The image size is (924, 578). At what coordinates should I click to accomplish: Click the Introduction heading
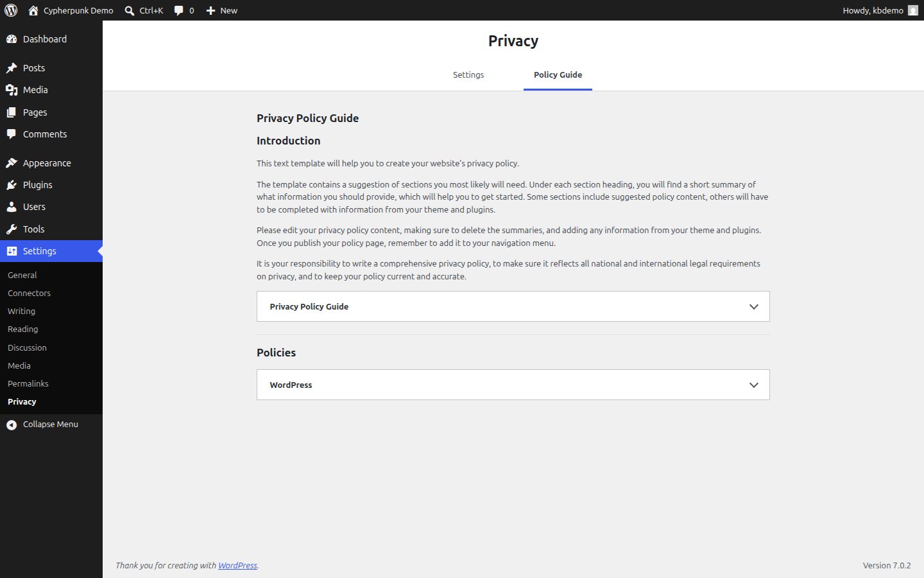(x=288, y=141)
